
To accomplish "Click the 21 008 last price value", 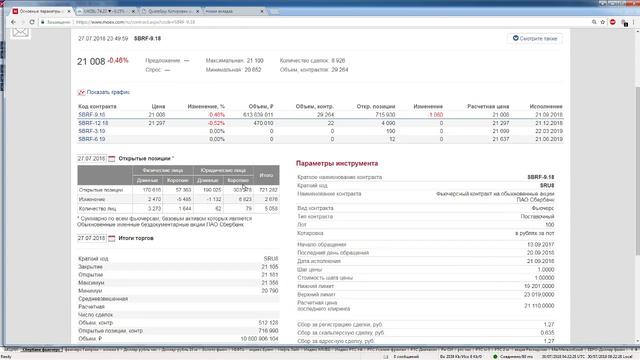I will pyautogui.click(x=91, y=62).
